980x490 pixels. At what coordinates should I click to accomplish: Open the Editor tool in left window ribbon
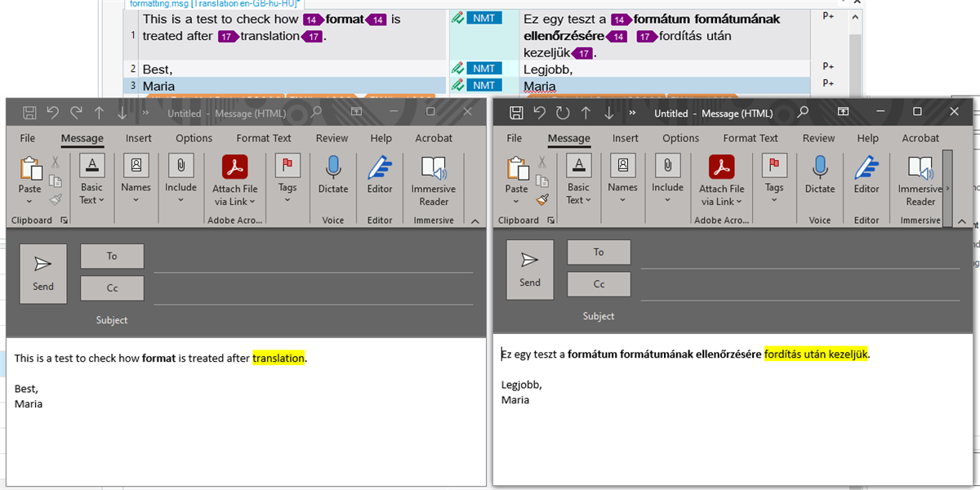[x=380, y=167]
